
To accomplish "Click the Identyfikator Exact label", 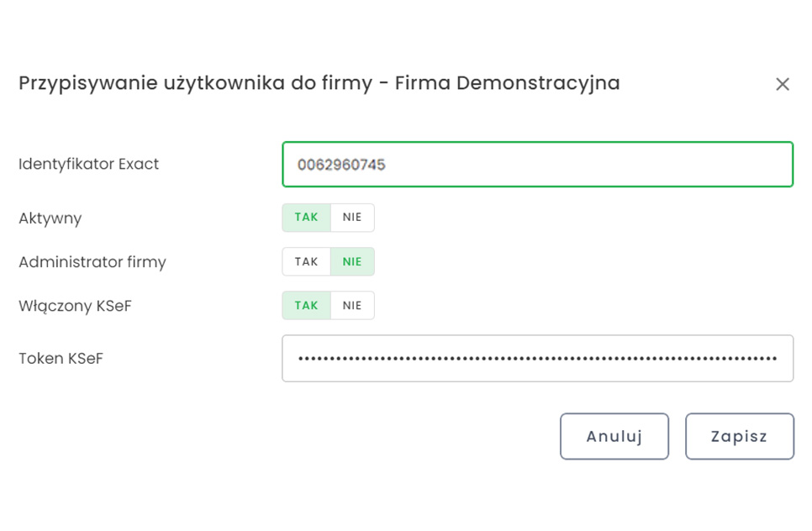I will [x=88, y=165].
